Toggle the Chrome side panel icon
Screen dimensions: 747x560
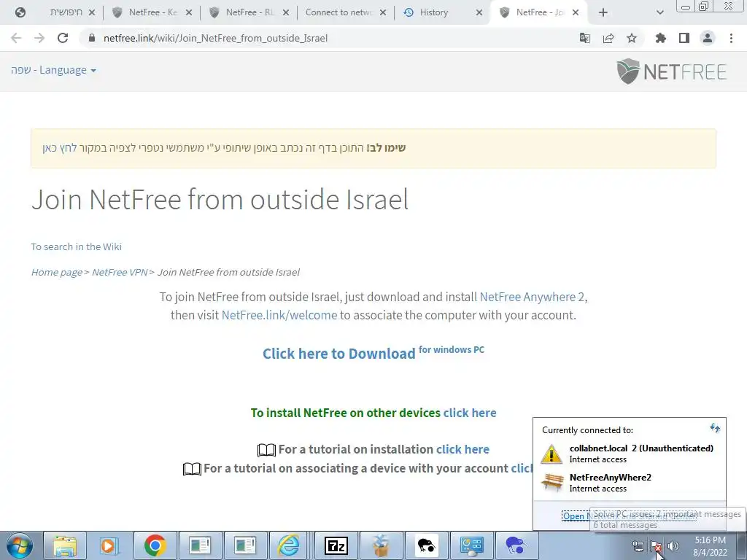684,38
